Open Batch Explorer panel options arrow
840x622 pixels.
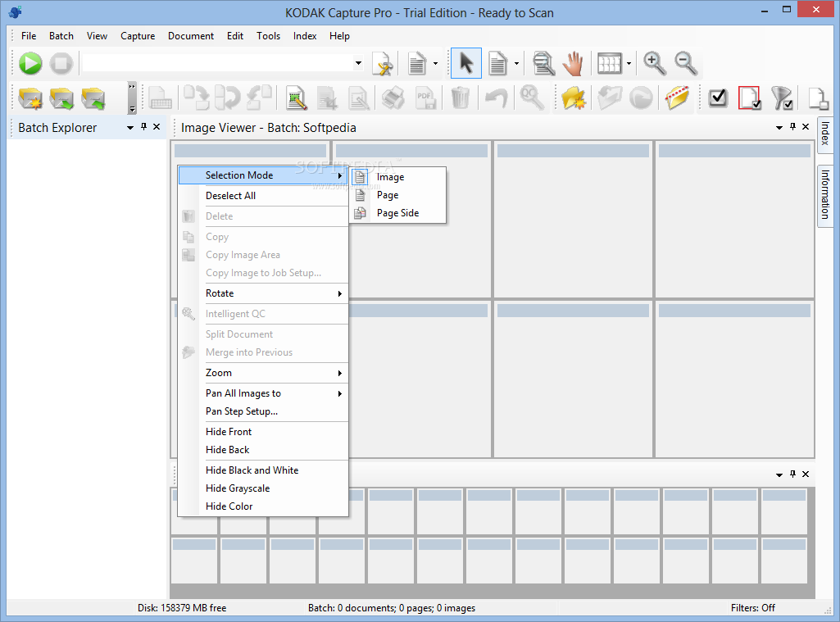click(130, 128)
